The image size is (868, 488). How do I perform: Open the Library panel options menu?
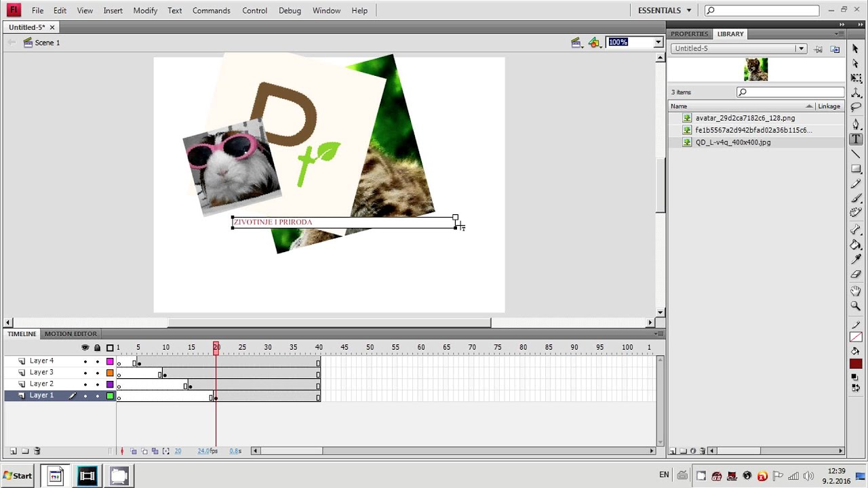click(x=841, y=34)
